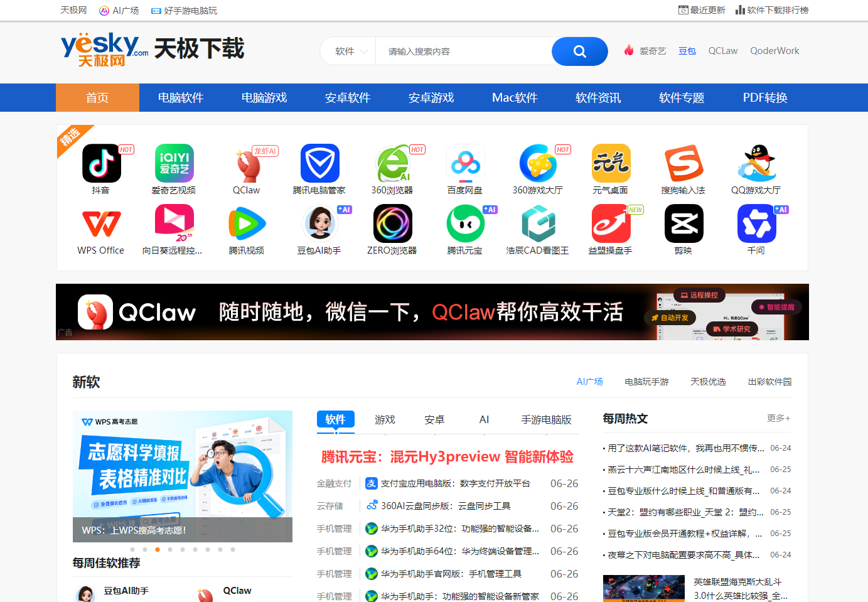Open article 用了这款AI笔记软件

tap(685, 448)
